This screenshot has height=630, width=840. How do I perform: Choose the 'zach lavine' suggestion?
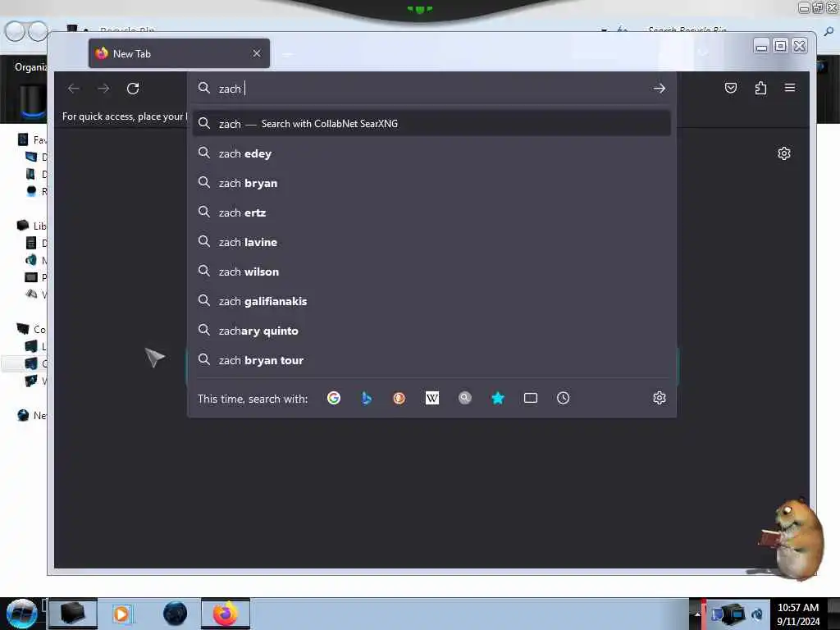431,242
